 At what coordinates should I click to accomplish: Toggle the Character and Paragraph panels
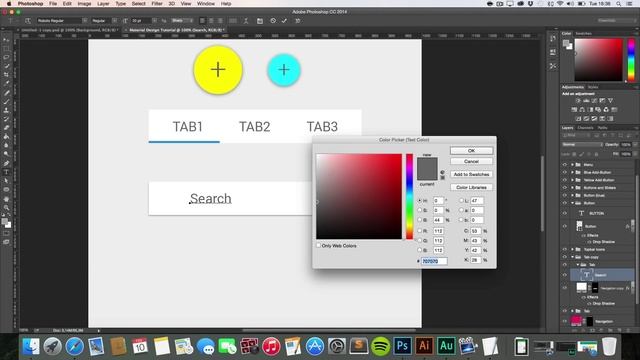point(260,20)
